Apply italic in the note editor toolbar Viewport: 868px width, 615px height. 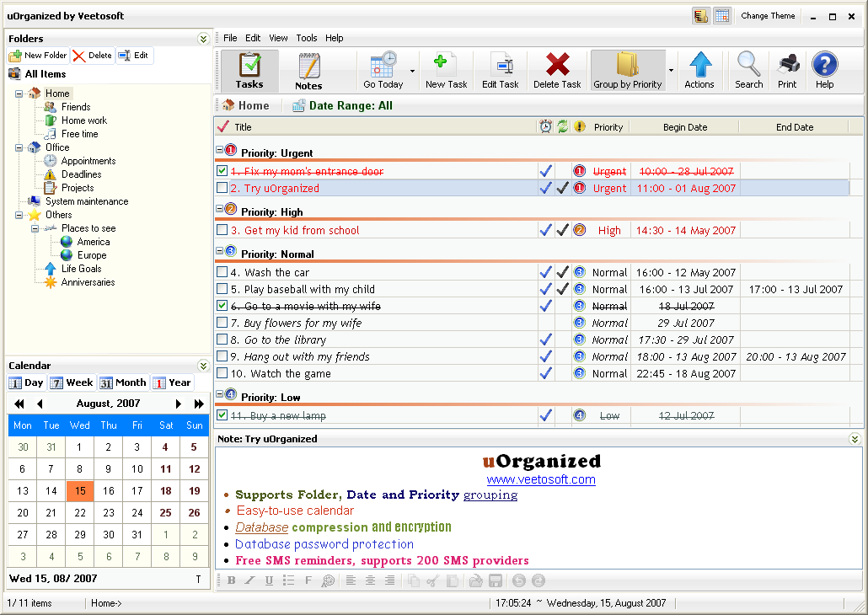tap(250, 580)
